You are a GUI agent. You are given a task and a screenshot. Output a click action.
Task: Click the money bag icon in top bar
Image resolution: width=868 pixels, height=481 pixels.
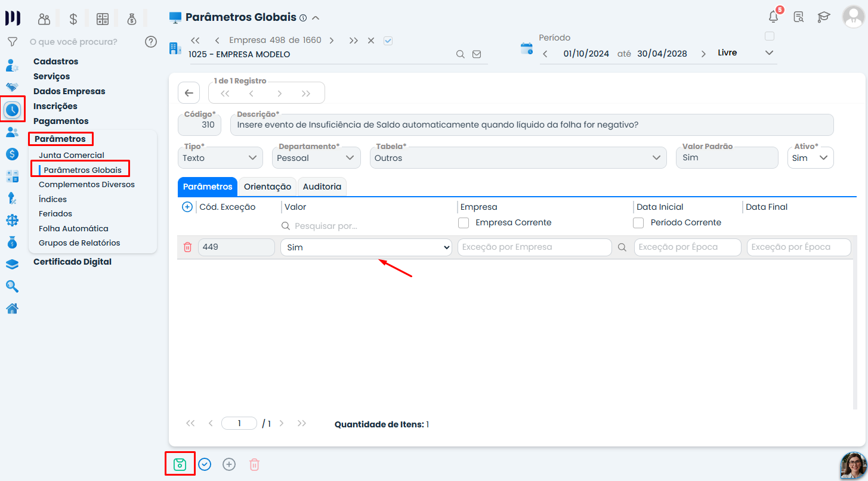[x=132, y=19]
